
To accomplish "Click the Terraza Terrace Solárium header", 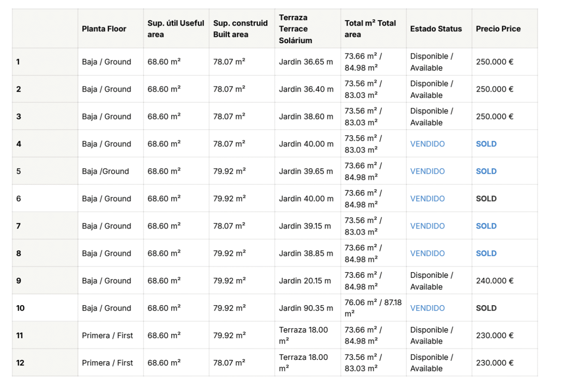I will point(295,29).
